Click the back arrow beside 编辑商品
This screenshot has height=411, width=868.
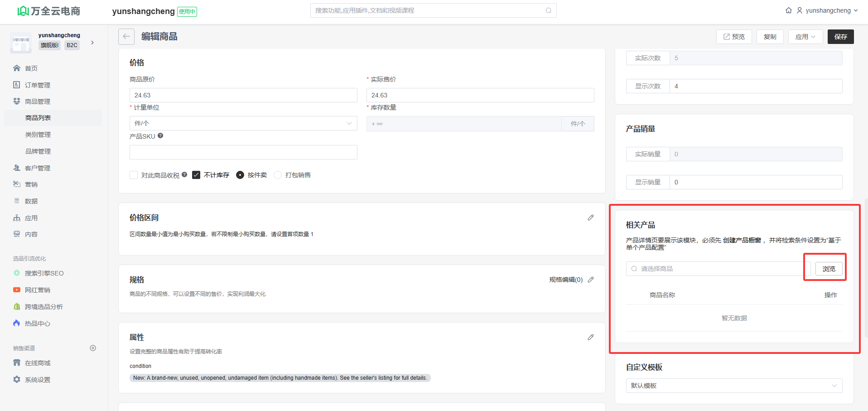(126, 37)
